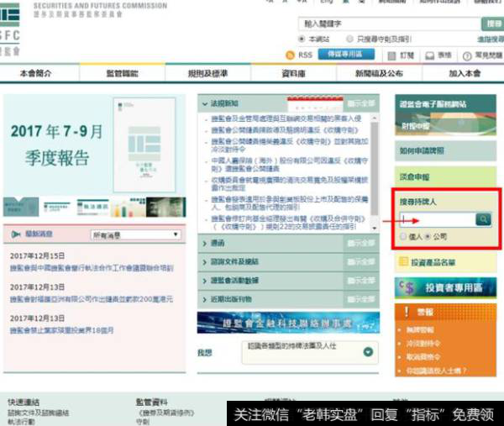The width and height of the screenshot is (504, 426).
Task: Click the licensee search magnifier button
Action: [x=483, y=219]
